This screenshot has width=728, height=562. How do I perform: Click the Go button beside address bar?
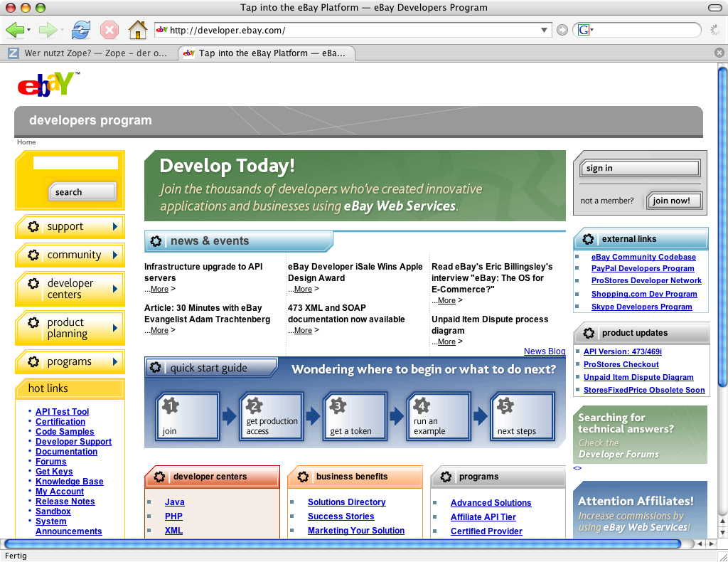pyautogui.click(x=562, y=30)
